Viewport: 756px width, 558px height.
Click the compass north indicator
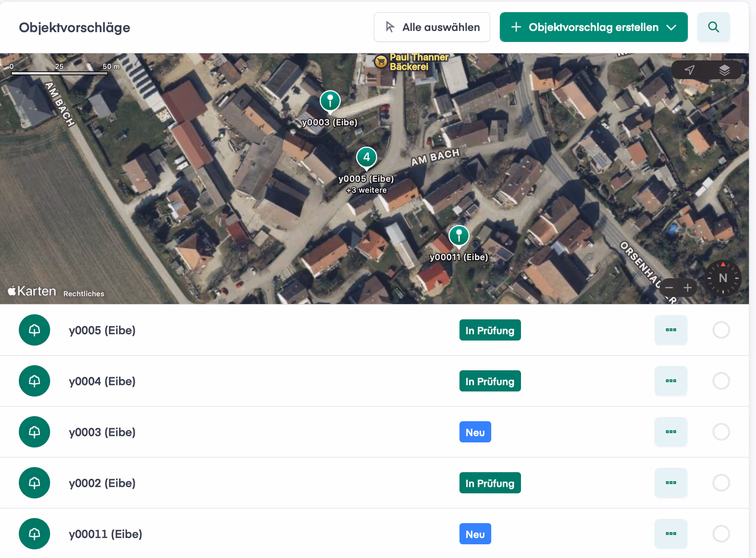click(x=723, y=278)
